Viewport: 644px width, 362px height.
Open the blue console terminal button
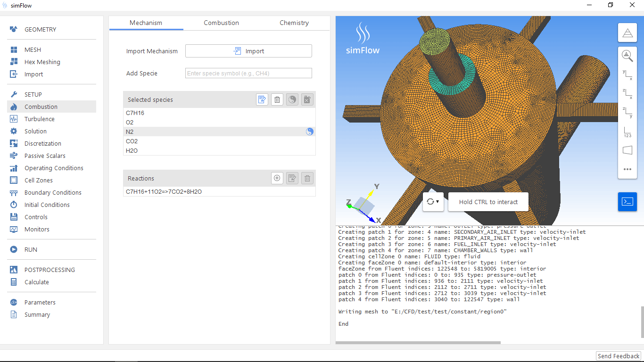[627, 202]
